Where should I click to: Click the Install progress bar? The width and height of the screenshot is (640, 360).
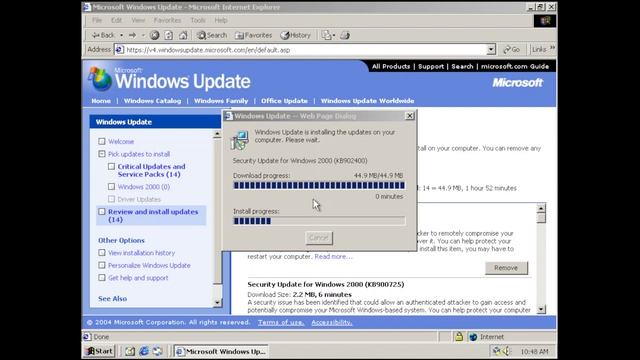click(x=319, y=221)
